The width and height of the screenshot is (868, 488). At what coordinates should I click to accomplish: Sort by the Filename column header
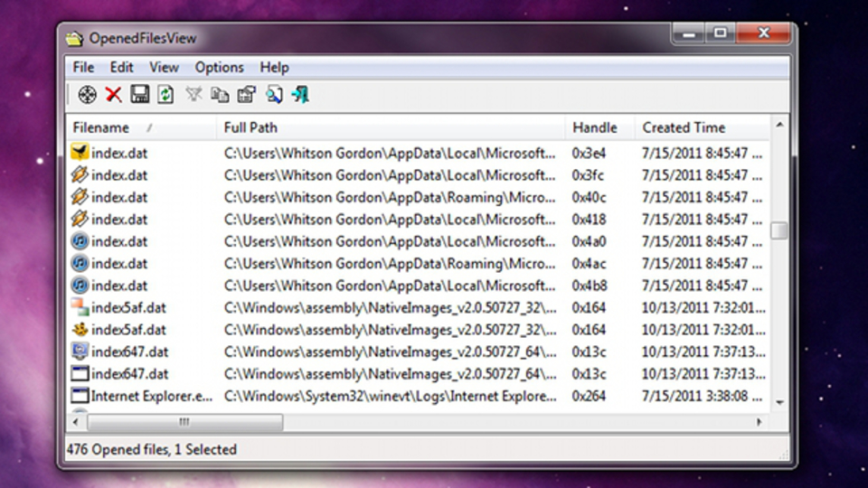[141, 127]
